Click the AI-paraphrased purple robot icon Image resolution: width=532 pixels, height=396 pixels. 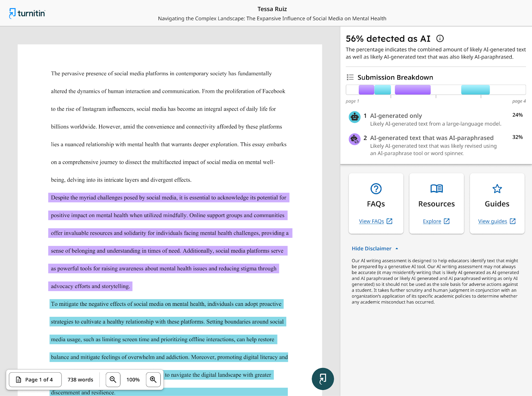[354, 139]
